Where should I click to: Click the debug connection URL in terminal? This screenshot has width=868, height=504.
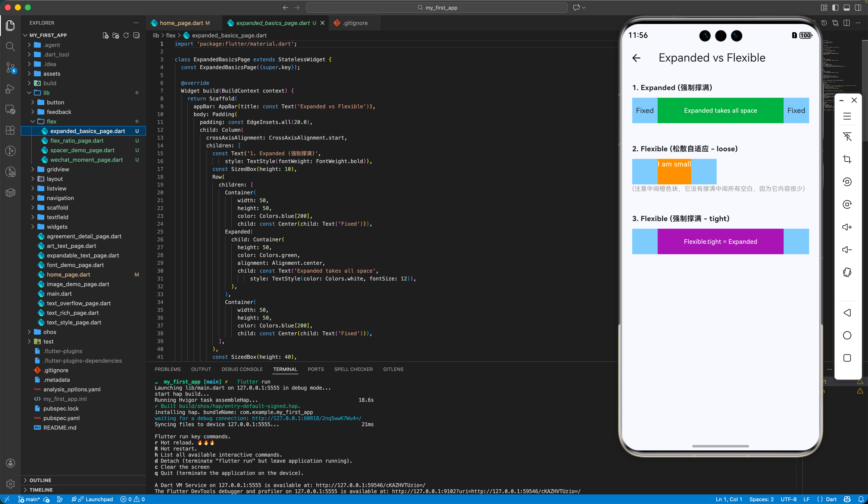pos(307,418)
